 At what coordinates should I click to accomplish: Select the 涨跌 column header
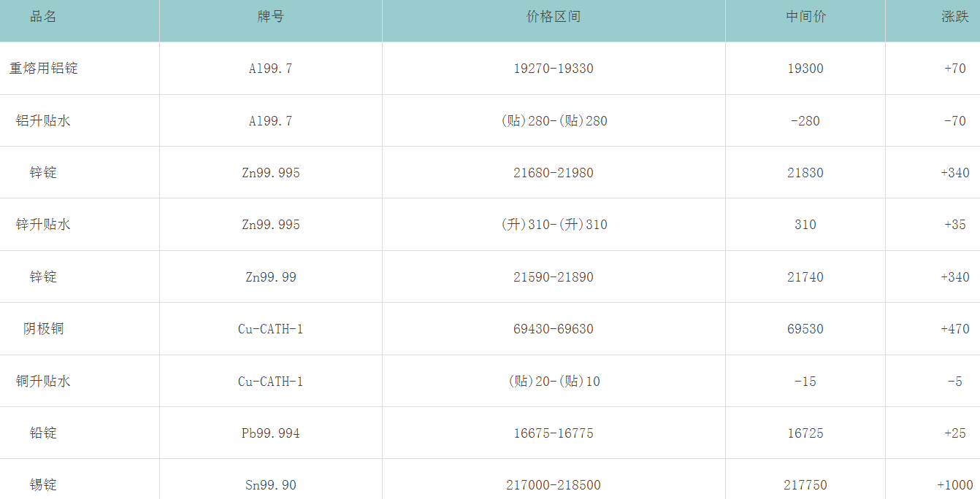tap(954, 17)
